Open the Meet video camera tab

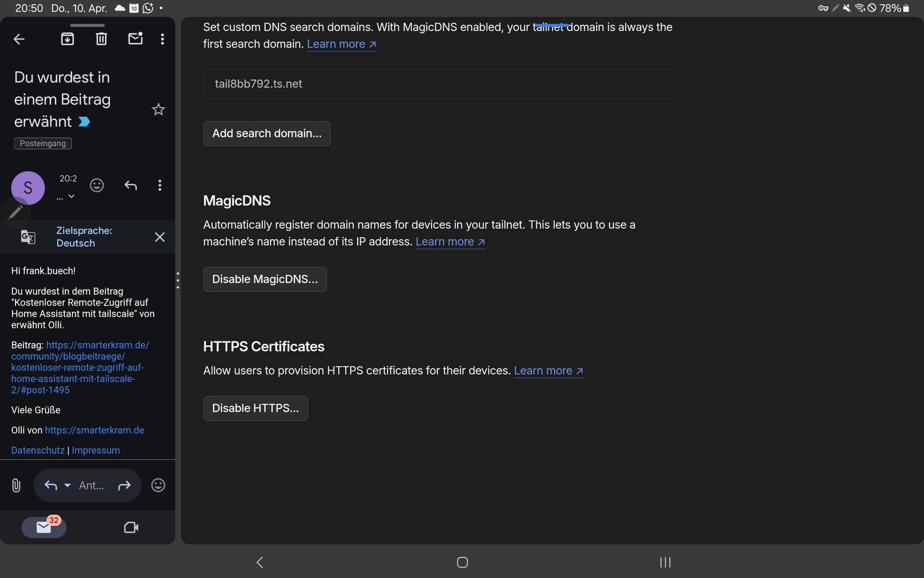click(x=131, y=528)
